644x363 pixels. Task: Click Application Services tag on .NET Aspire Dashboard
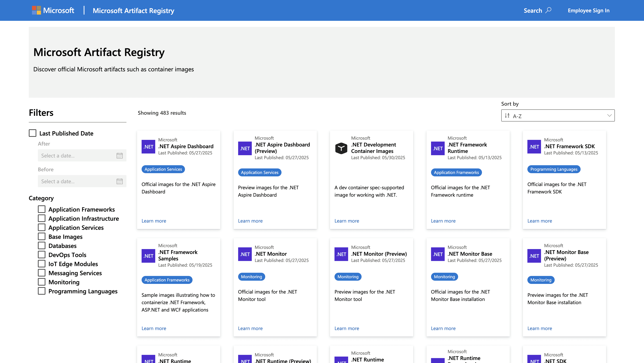click(163, 169)
